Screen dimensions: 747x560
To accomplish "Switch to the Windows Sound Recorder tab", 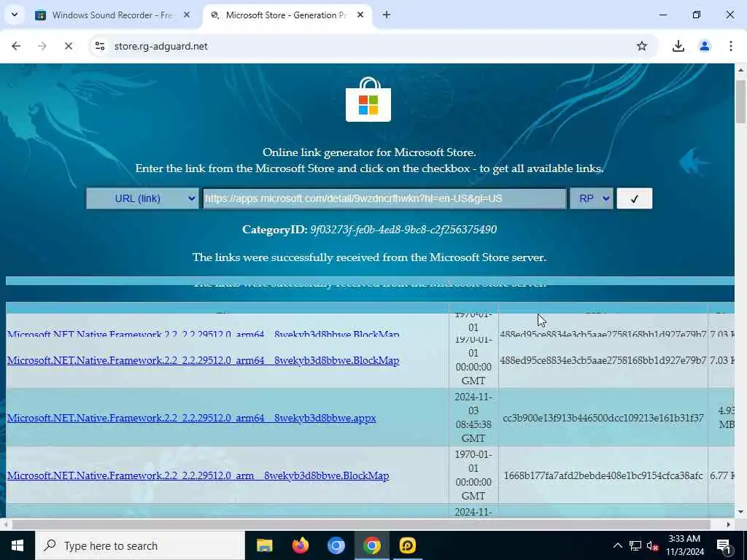I will pos(112,15).
